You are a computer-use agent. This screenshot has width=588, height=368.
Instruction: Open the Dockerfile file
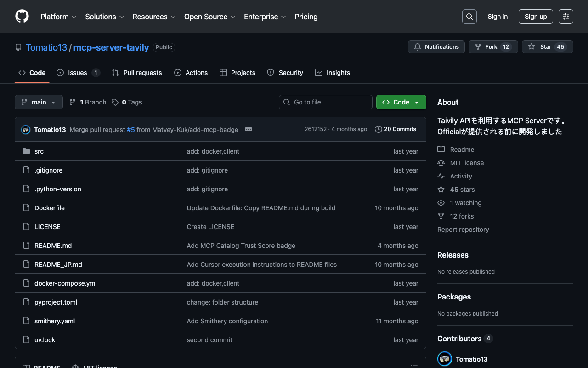pyautogui.click(x=50, y=208)
